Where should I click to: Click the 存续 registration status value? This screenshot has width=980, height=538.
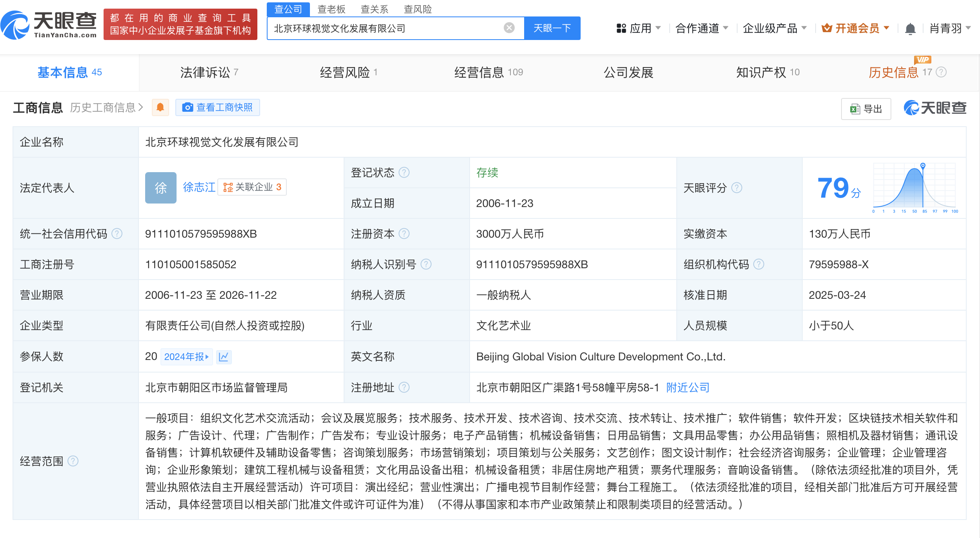(487, 173)
